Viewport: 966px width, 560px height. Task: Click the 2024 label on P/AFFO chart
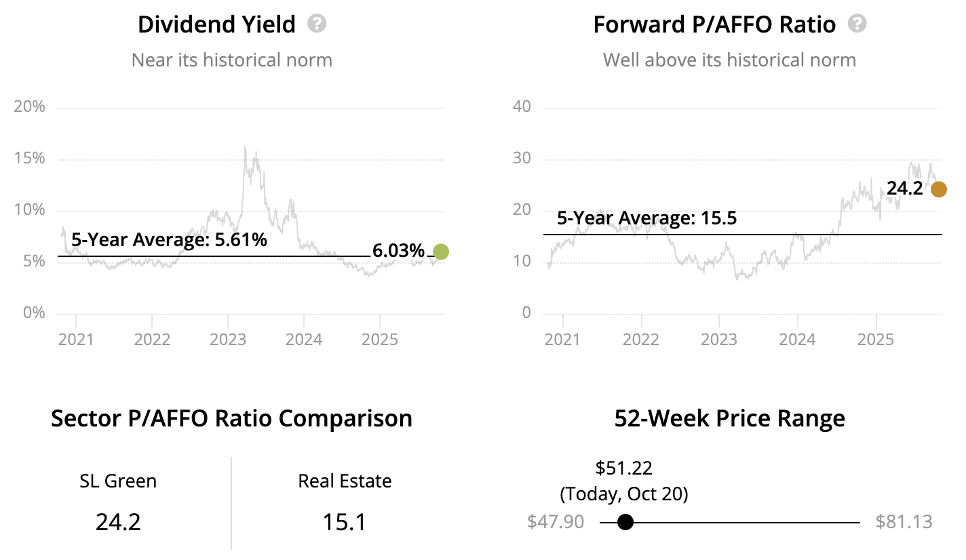797,338
